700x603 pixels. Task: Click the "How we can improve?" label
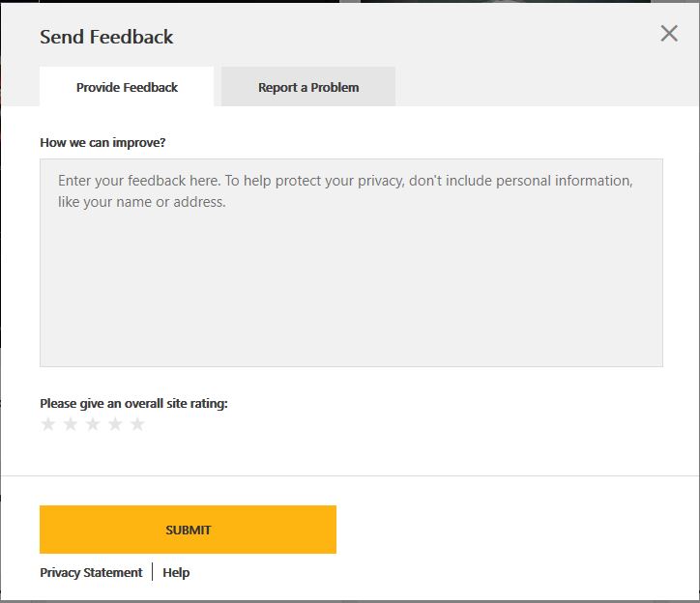click(102, 142)
